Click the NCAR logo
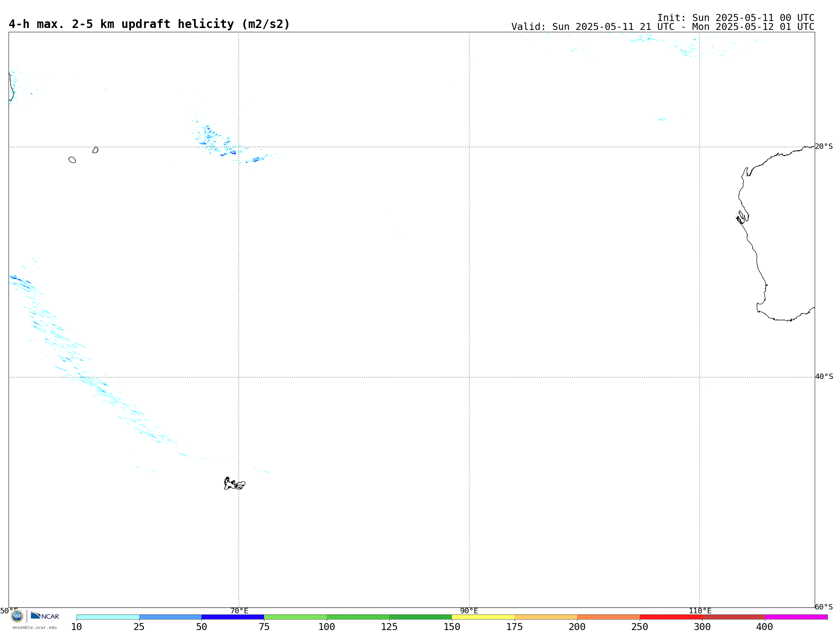The image size is (840, 632). pos(45,616)
